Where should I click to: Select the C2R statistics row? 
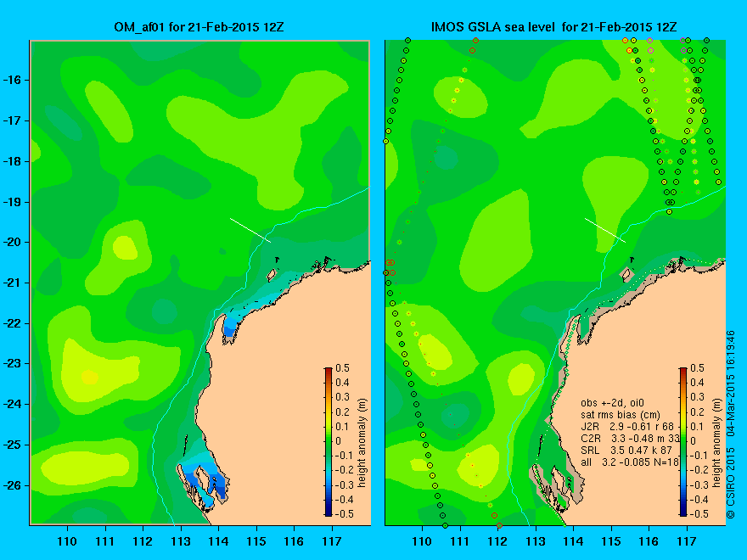(x=629, y=438)
